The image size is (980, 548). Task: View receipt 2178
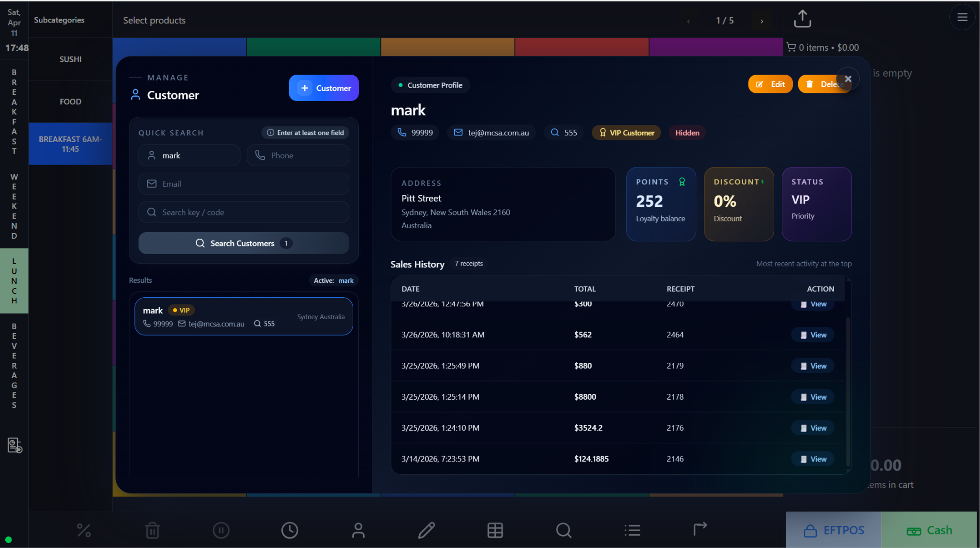tap(813, 397)
